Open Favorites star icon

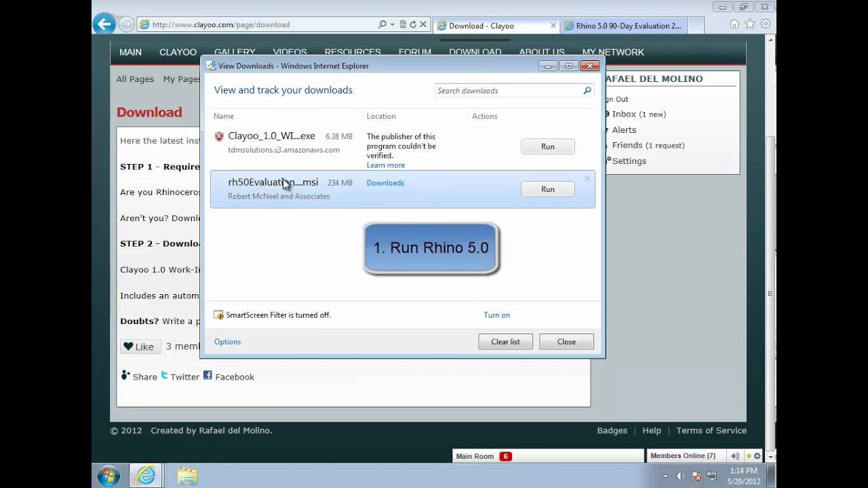749,24
